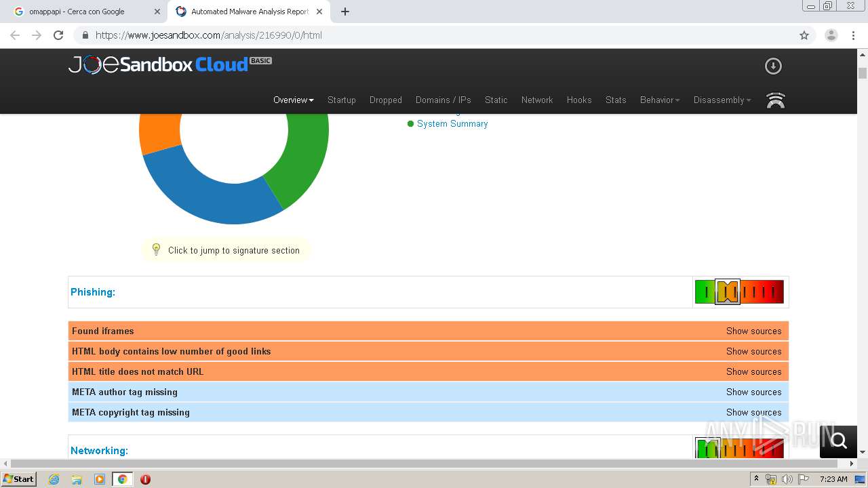
Task: Click the Networking severity color gauge
Action: [739, 448]
